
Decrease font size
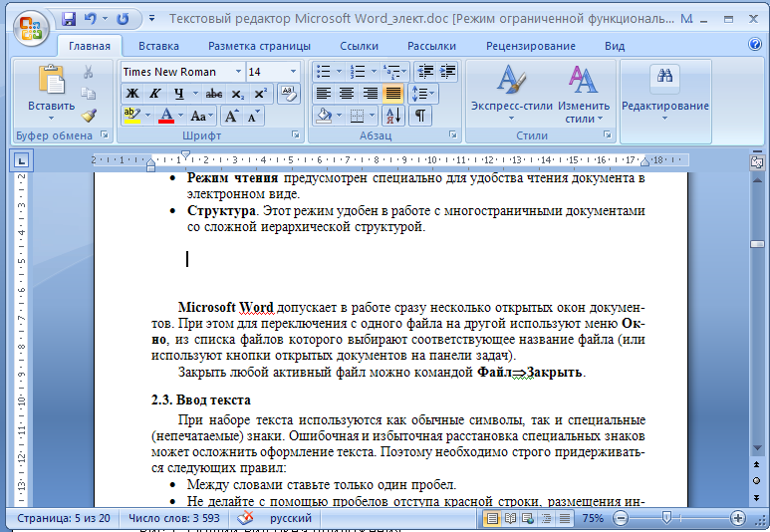[253, 116]
